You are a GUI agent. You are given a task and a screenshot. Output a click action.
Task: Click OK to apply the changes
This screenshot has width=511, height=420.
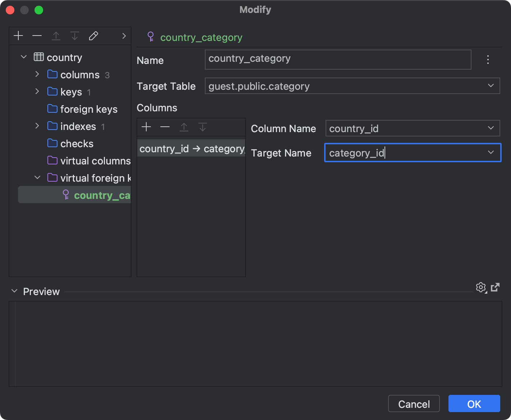click(474, 403)
